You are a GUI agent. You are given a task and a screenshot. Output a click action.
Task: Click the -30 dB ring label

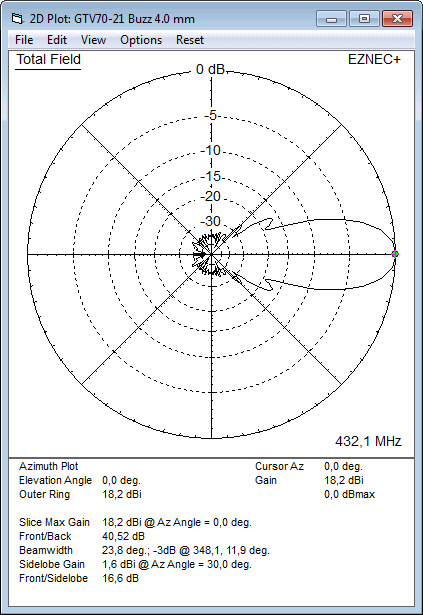211,221
